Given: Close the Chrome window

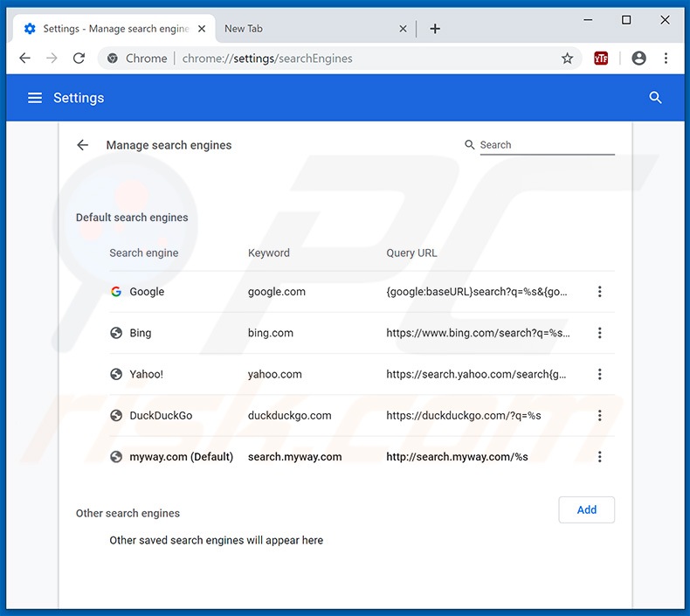Looking at the screenshot, I should coord(665,20).
